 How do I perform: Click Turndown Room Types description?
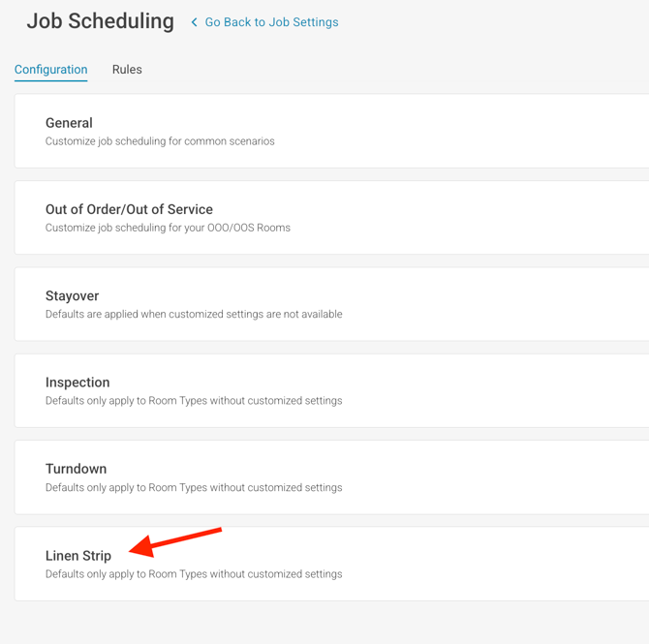pyautogui.click(x=194, y=487)
